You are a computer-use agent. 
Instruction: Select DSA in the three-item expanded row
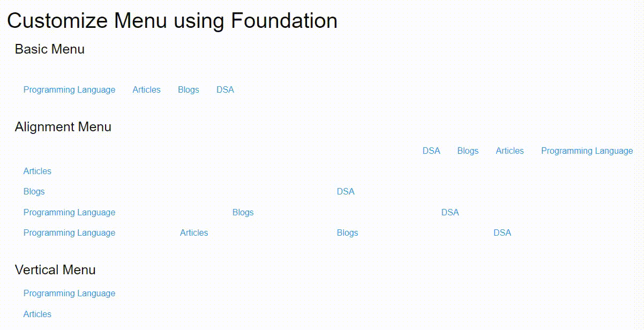pos(450,213)
